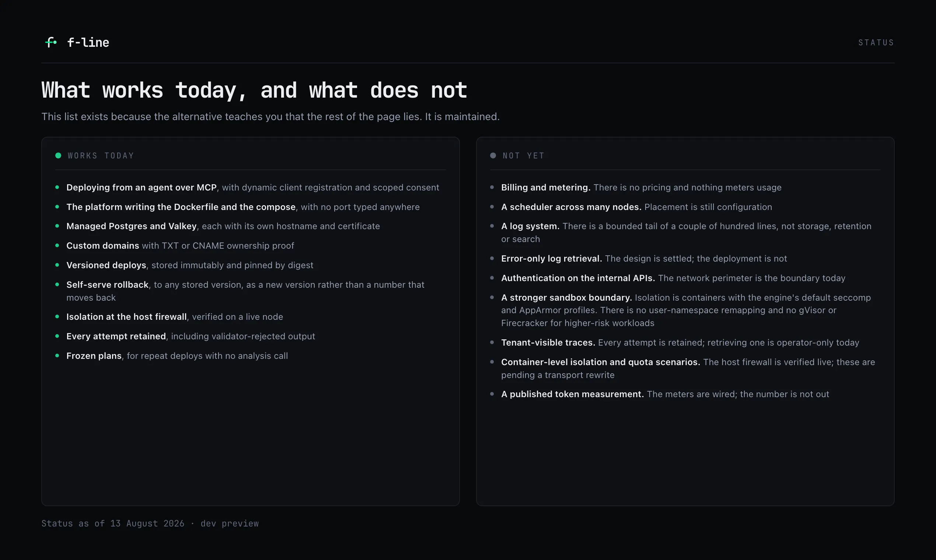Select 'A stronger sandbox boundary.'
Viewport: 936px width, 560px height.
tap(566, 298)
